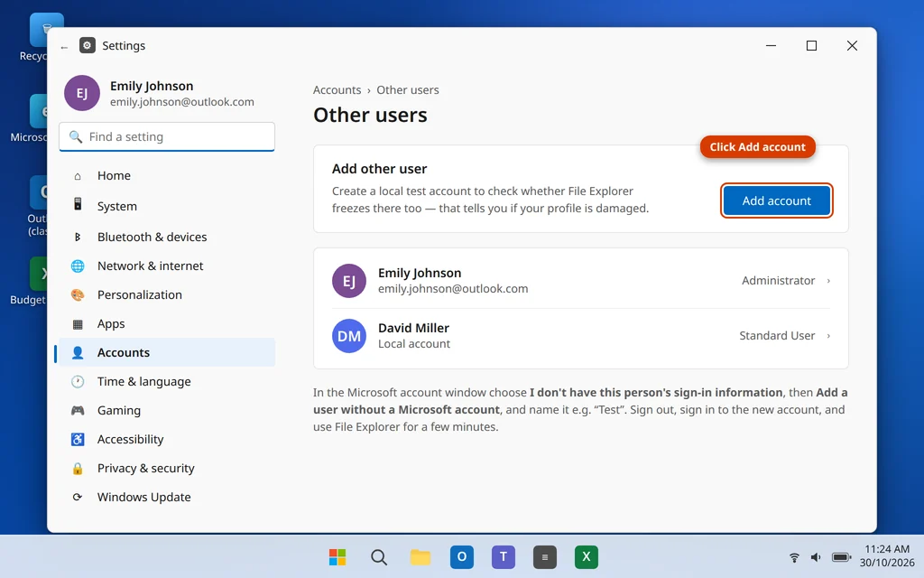The image size is (924, 578).
Task: Open the Windows Start menu
Action: tap(337, 556)
